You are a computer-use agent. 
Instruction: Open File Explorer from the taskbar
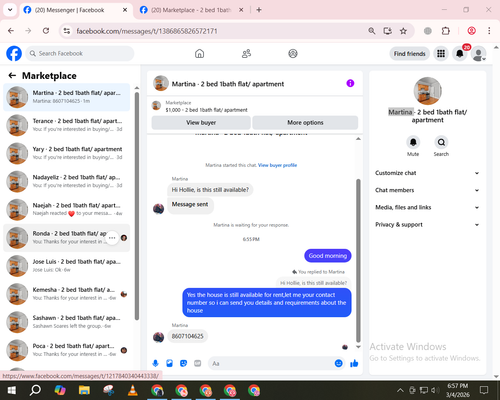84,390
